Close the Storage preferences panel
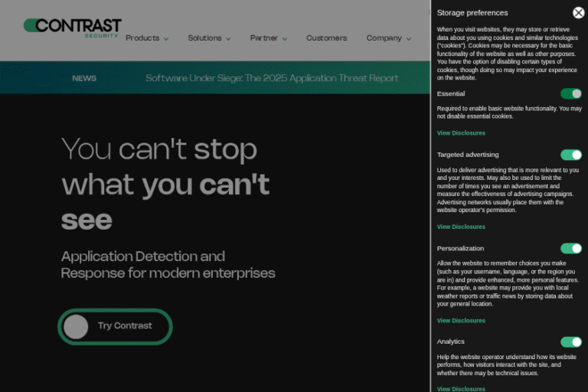588x392 pixels. click(x=578, y=12)
